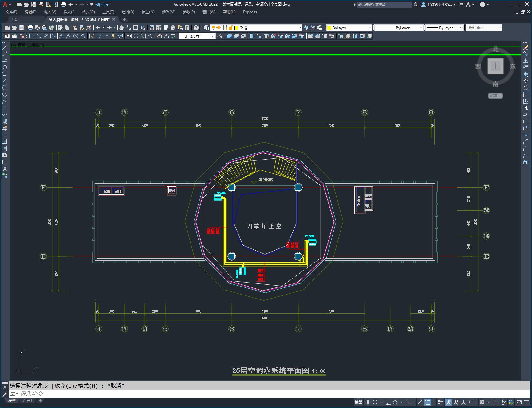Click yellow swatch in color ByLayer box
This screenshot has height=408, width=532.
[x=329, y=28]
